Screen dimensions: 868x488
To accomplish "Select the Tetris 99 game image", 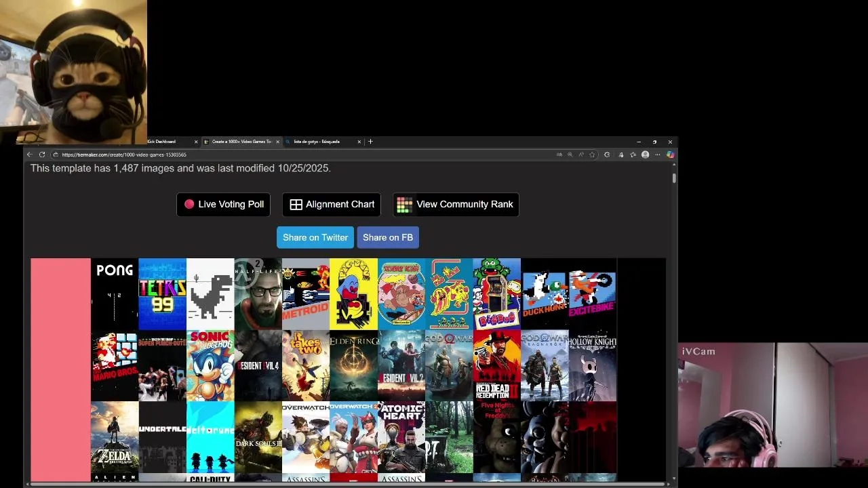I will [162, 293].
